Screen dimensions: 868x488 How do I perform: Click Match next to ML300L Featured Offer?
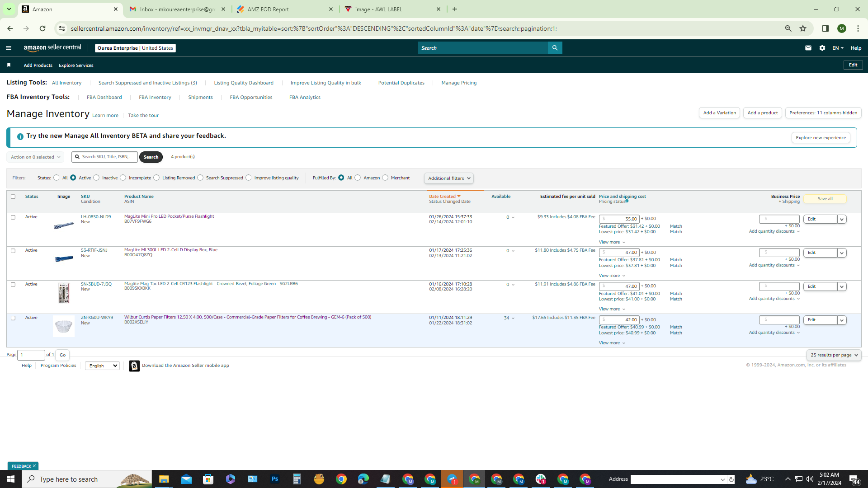(676, 260)
